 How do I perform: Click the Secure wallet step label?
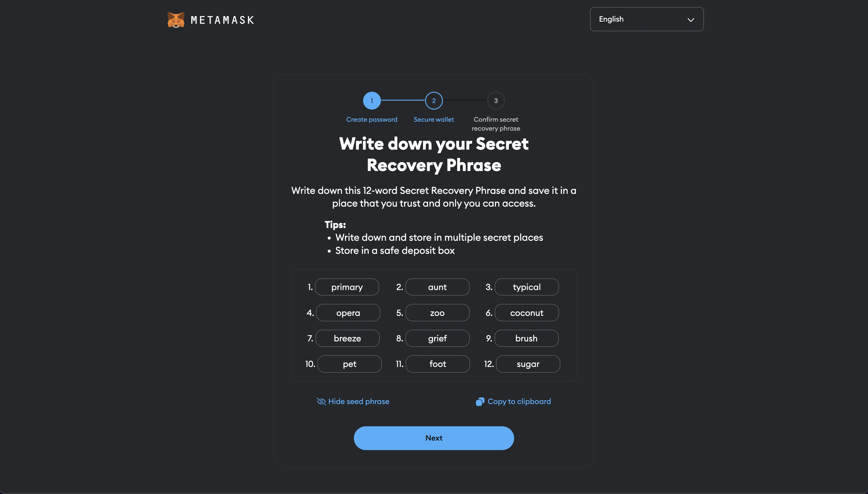(434, 120)
